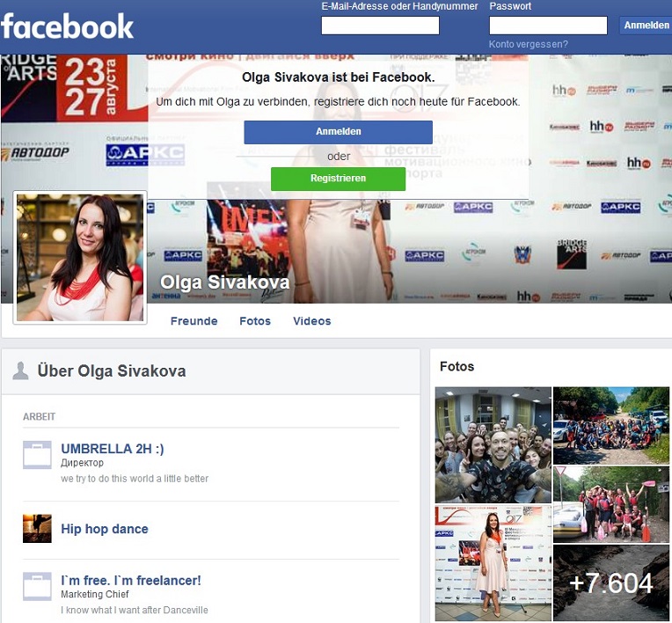
Task: Click the Anmelden button in the header
Action: (x=646, y=26)
